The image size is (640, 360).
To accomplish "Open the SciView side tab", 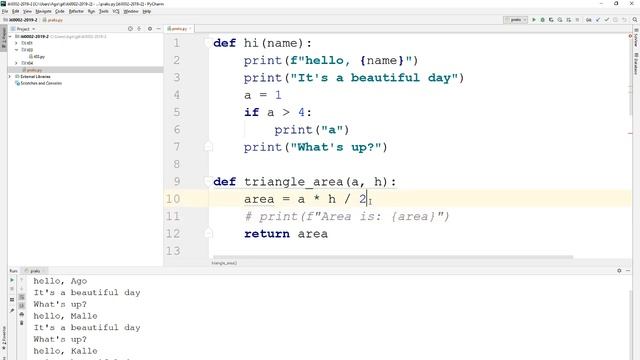I will tap(636, 38).
